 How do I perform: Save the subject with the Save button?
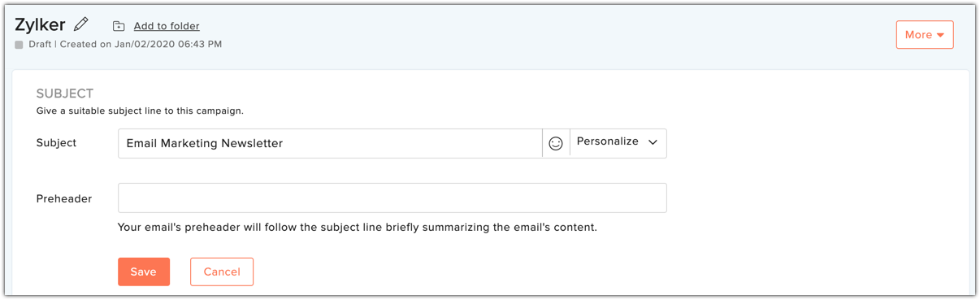click(144, 272)
